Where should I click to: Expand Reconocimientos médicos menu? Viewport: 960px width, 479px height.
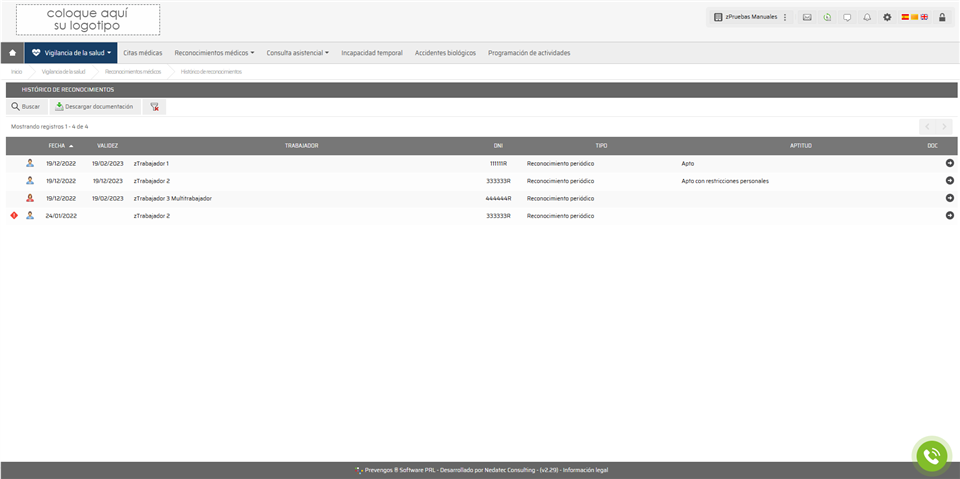point(214,53)
